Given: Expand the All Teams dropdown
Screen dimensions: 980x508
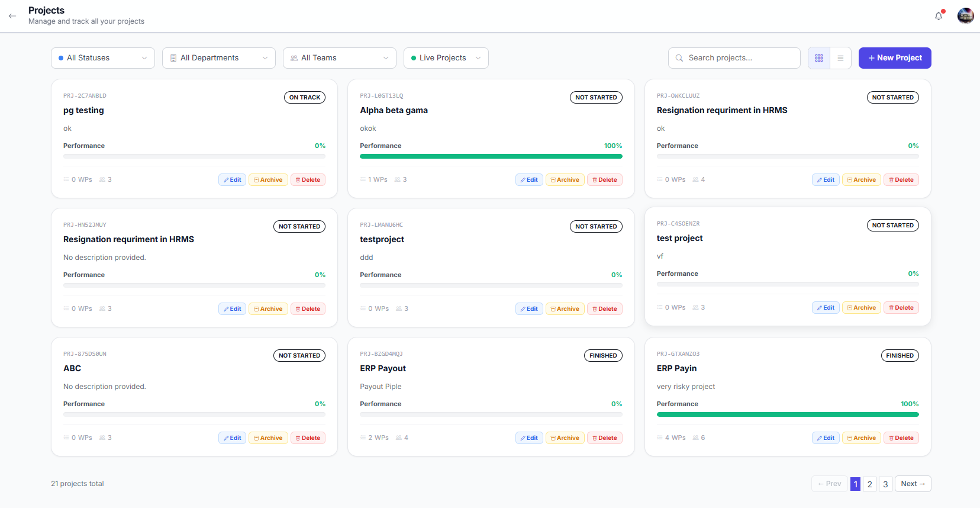Looking at the screenshot, I should point(340,58).
